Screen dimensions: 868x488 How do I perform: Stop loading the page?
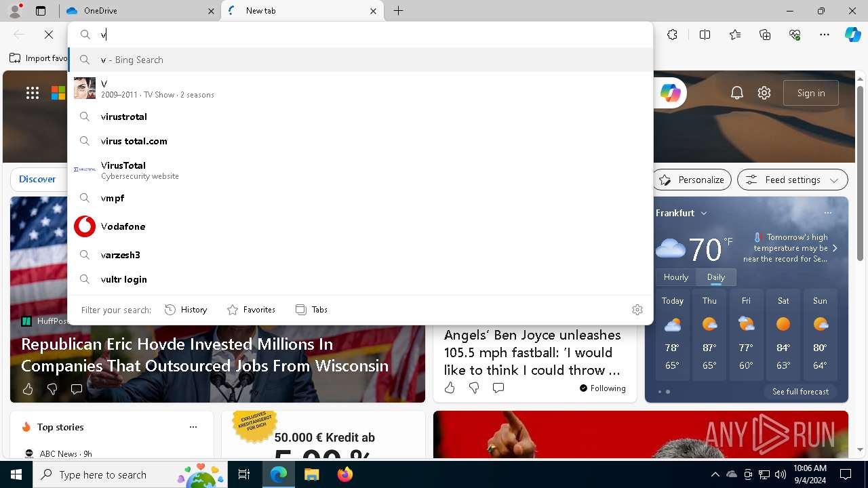point(49,35)
